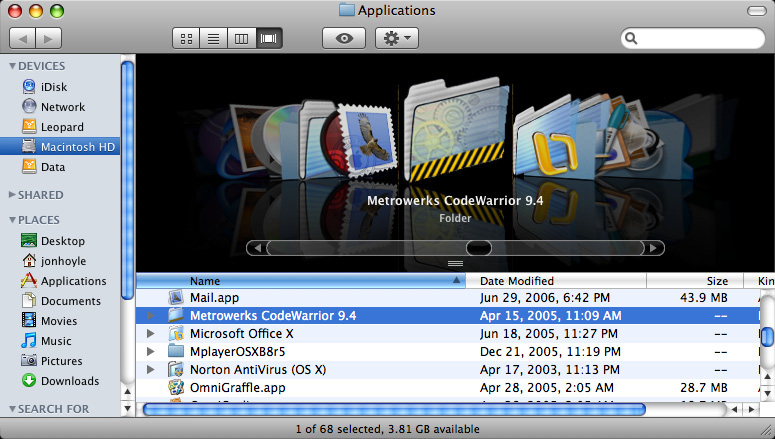Image resolution: width=775 pixels, height=439 pixels.
Task: Sort by Name column
Action: click(301, 281)
